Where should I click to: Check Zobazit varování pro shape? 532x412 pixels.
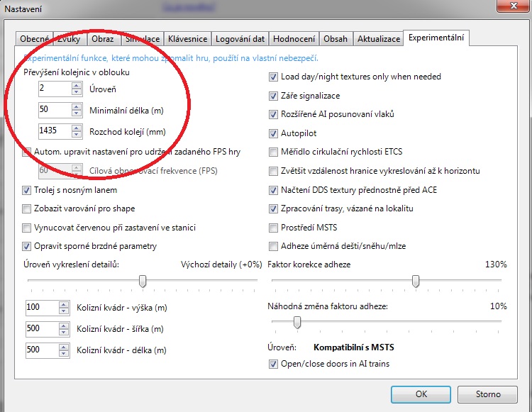point(27,208)
